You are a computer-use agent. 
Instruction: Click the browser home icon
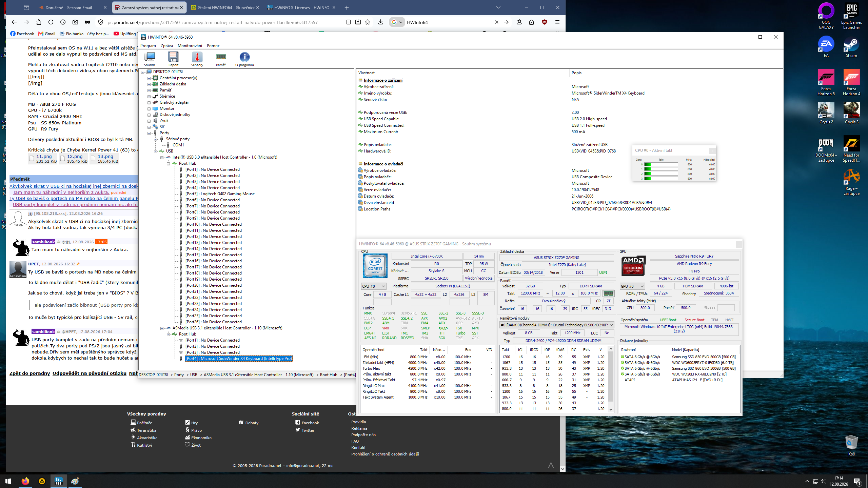point(531,22)
